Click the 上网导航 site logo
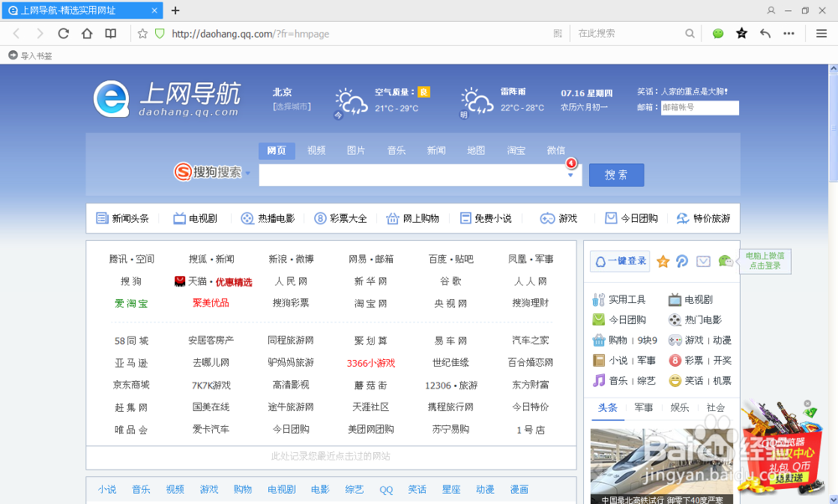838x504 pixels. click(166, 99)
